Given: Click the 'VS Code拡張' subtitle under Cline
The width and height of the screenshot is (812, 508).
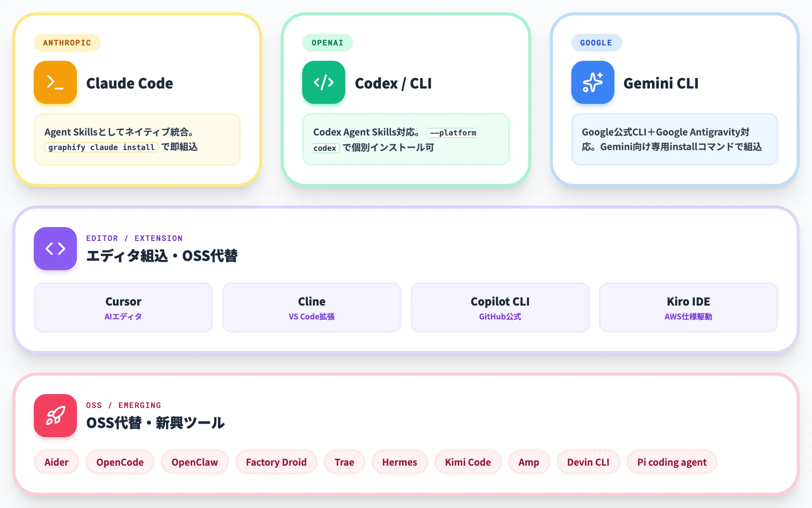Looking at the screenshot, I should (x=312, y=316).
